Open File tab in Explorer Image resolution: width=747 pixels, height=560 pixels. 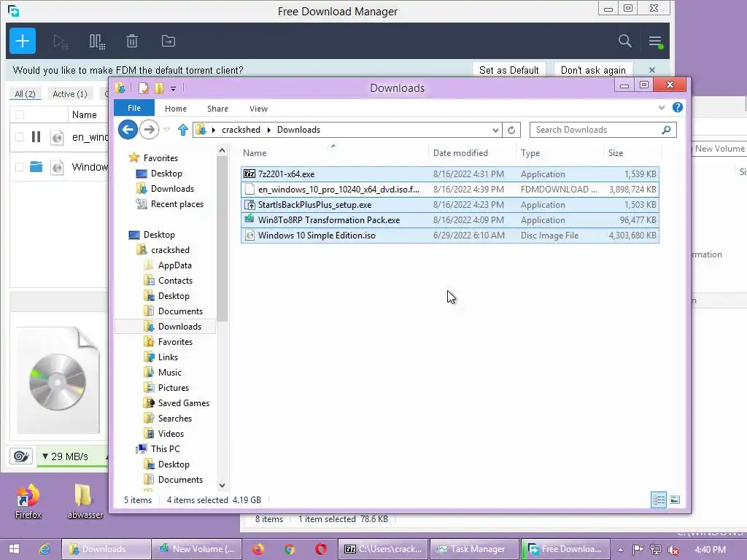(134, 108)
